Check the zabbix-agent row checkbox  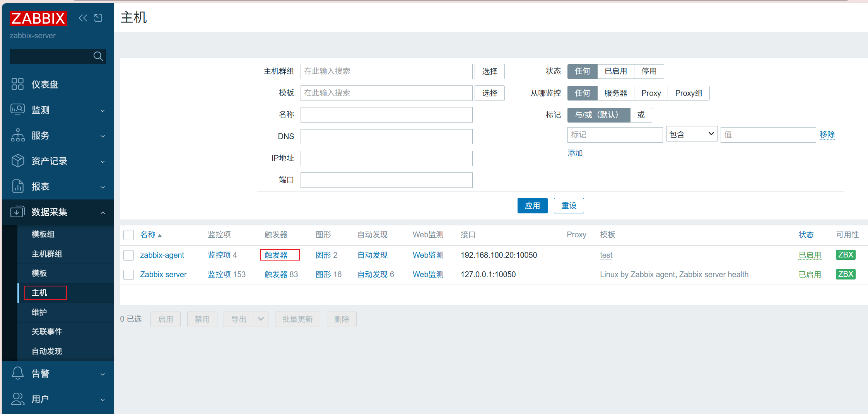click(x=128, y=255)
